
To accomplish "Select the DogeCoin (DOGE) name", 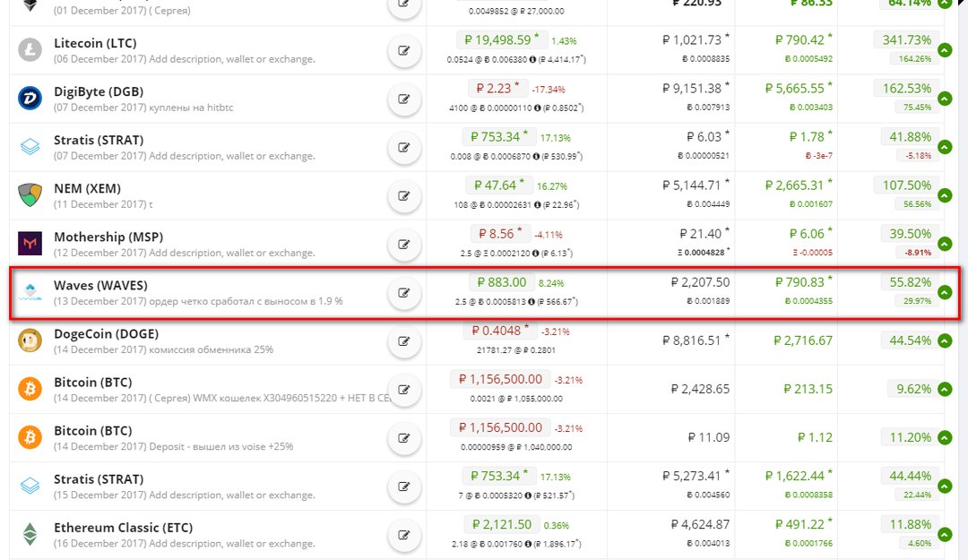I will (x=106, y=334).
